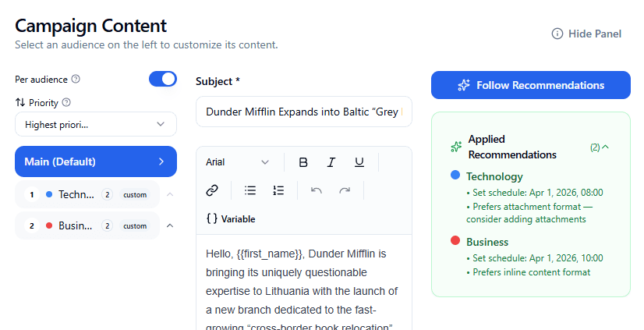Screen dimensions: 644x330
Task: Move Business audience up with chevron
Action: pyautogui.click(x=170, y=225)
